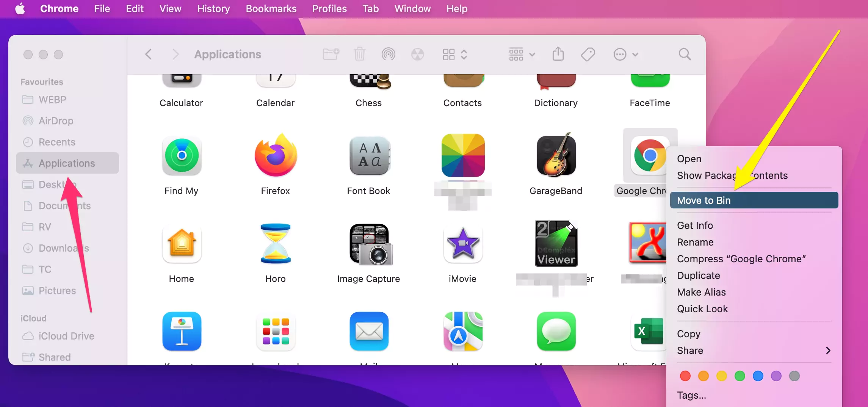Click the Share toolbar icon
Screen dimensions: 868x407
pos(558,54)
